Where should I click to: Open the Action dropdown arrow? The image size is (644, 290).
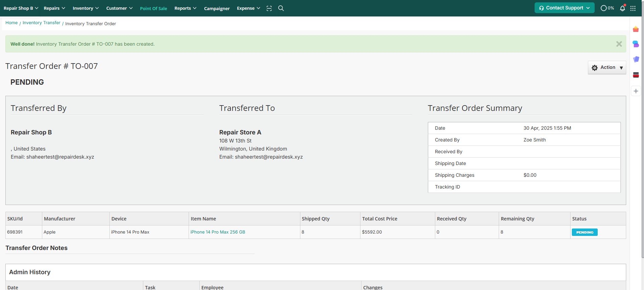621,68
